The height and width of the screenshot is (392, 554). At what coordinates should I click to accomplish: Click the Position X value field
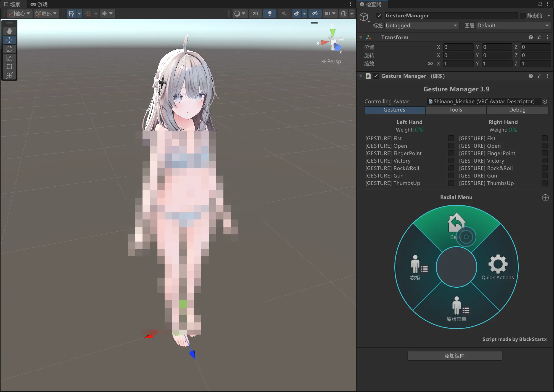point(458,47)
